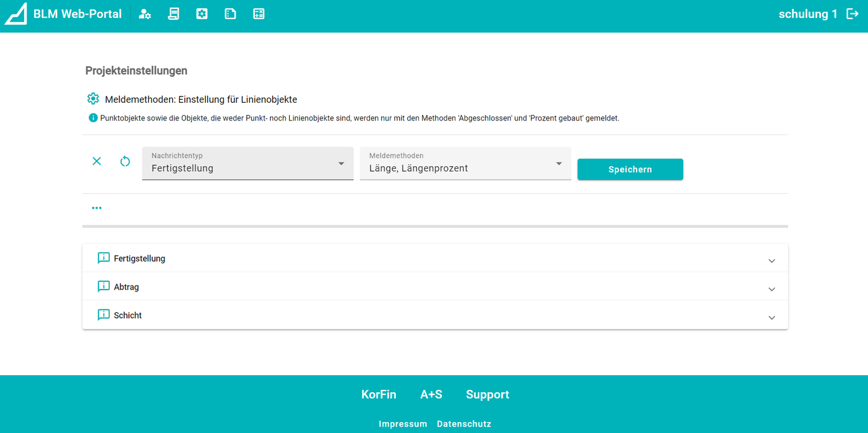This screenshot has height=433, width=868.
Task: Open the KorFin footer link
Action: (x=379, y=395)
